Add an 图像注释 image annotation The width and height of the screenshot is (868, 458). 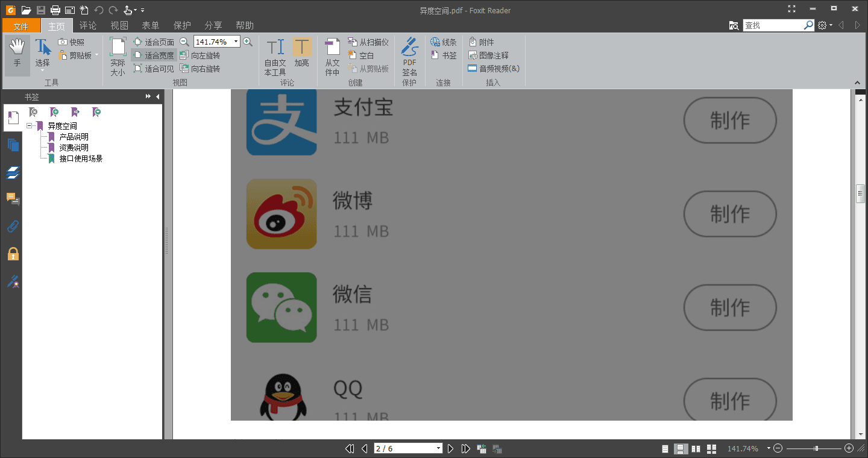488,55
